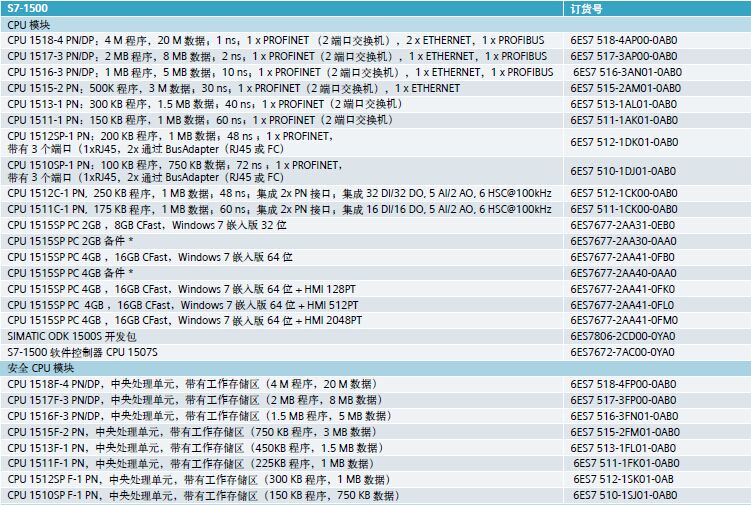Image resolution: width=751 pixels, height=505 pixels.
Task: Select the CPU 1516-3 PN/DP description
Action: (x=280, y=72)
